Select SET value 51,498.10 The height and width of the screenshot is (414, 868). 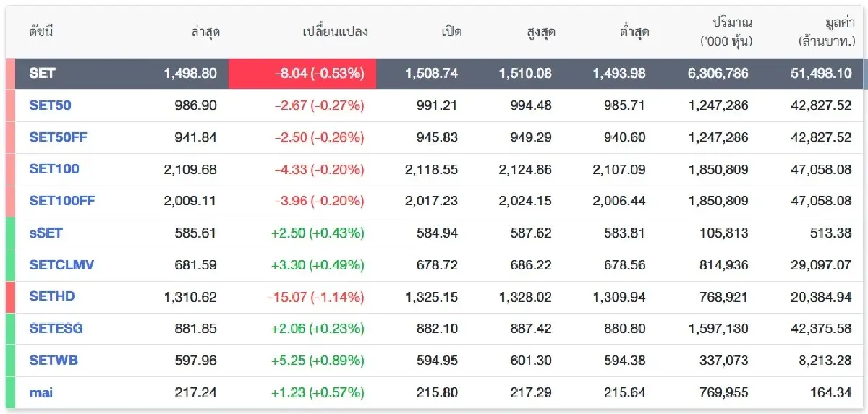tap(821, 74)
